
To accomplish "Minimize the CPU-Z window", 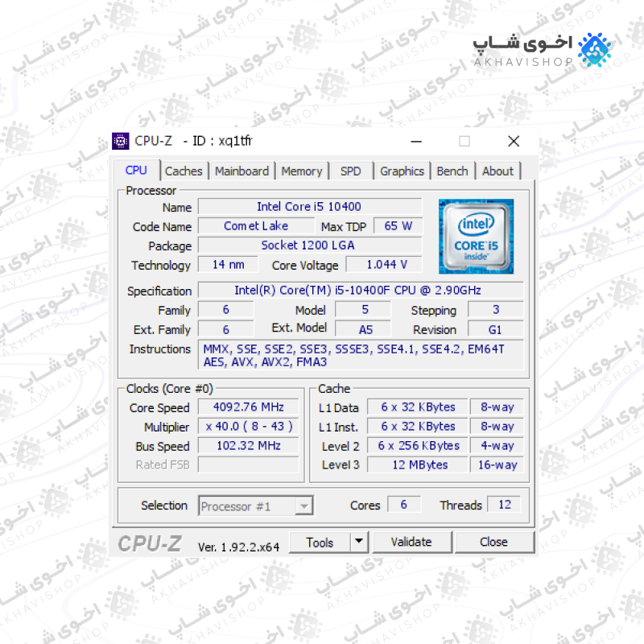I will pos(416,142).
